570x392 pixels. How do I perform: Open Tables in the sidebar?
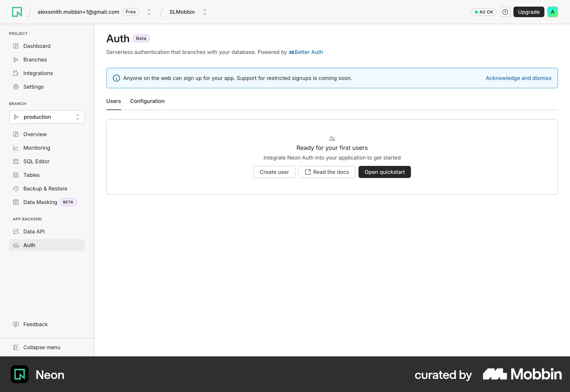coord(47,175)
